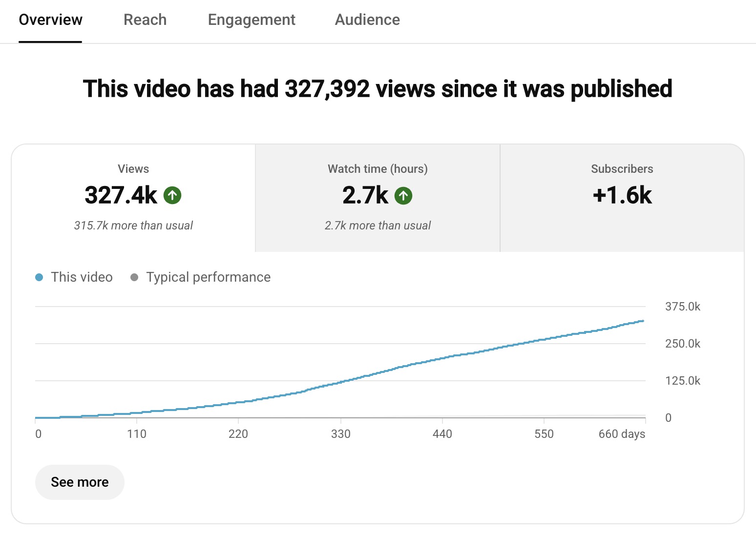The width and height of the screenshot is (756, 535).
Task: Click the 327,392 views headline
Action: (378, 89)
